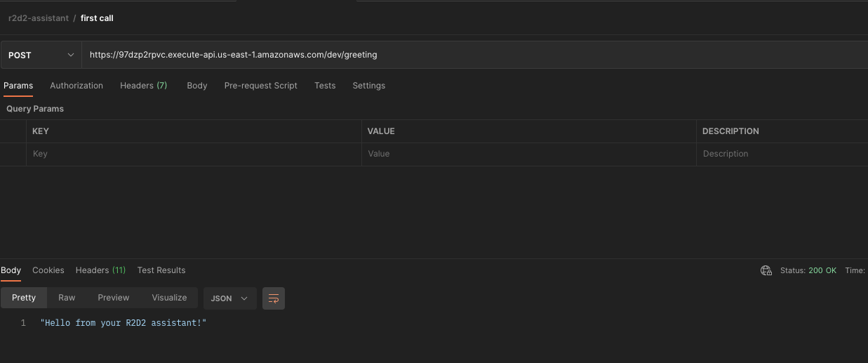868x363 pixels.
Task: Click the query param Key field
Action: click(x=194, y=154)
